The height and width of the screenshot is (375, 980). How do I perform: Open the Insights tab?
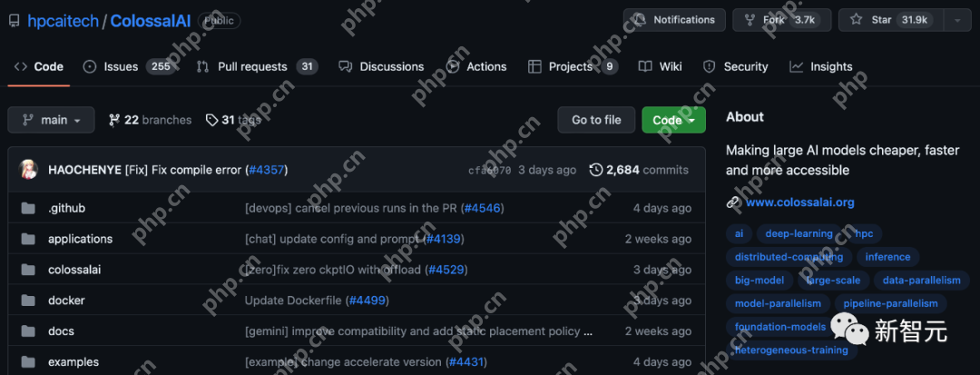[x=820, y=66]
